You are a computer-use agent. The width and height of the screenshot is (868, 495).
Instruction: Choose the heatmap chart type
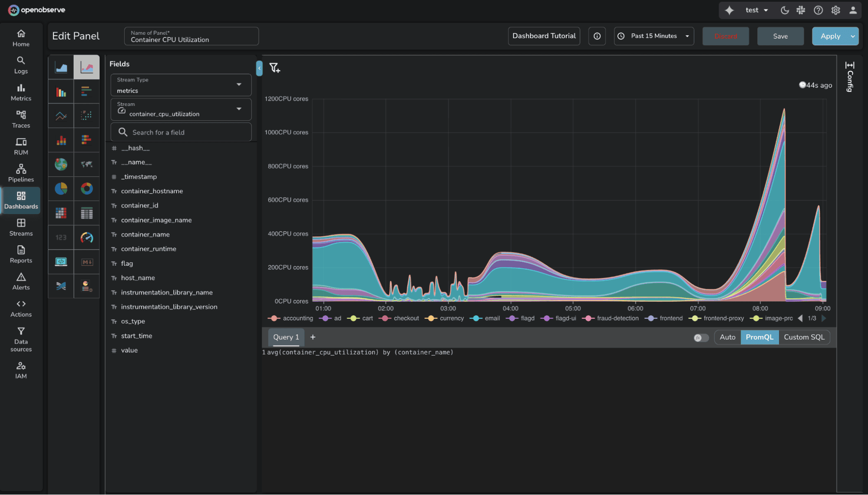tap(61, 213)
